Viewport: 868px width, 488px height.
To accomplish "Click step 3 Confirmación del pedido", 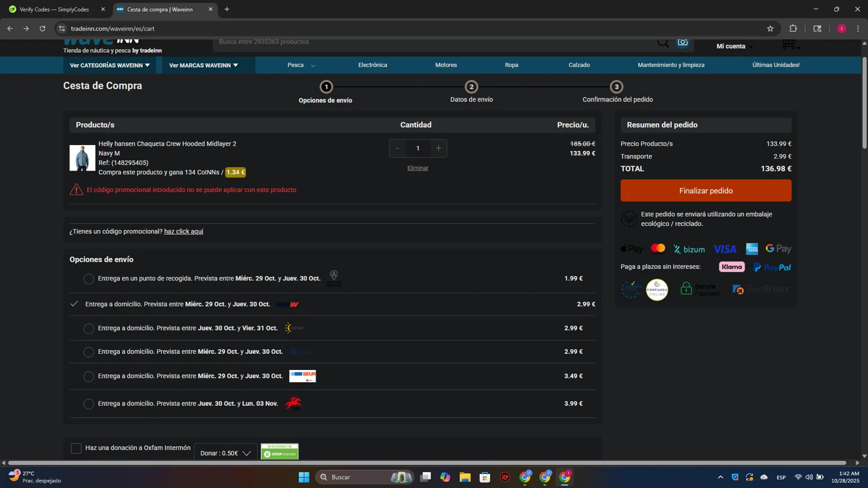I will click(x=617, y=92).
